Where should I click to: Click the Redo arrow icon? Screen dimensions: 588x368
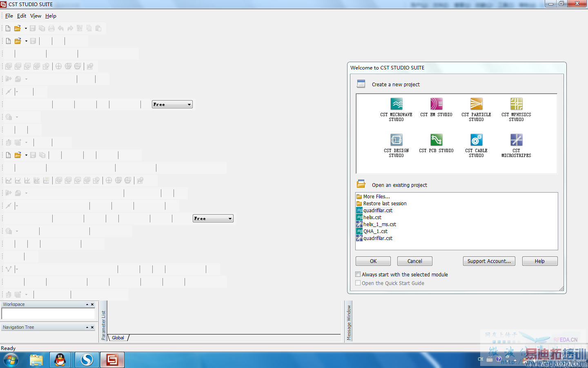(x=70, y=28)
